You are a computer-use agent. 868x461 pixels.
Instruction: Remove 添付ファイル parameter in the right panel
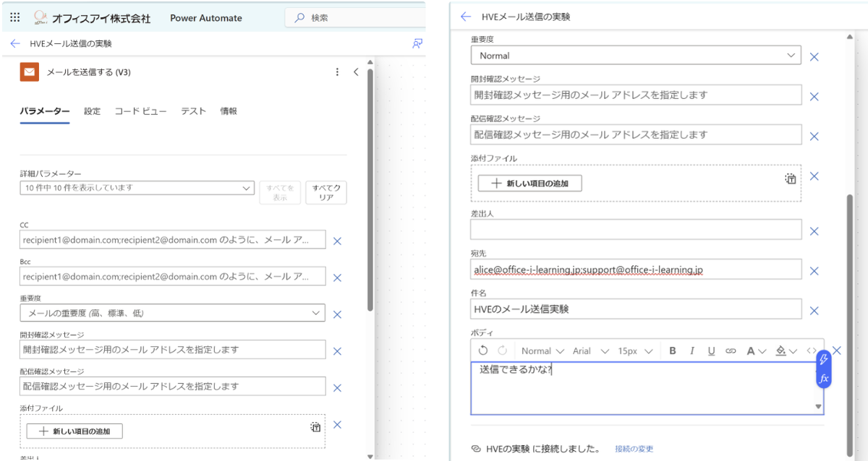click(814, 176)
